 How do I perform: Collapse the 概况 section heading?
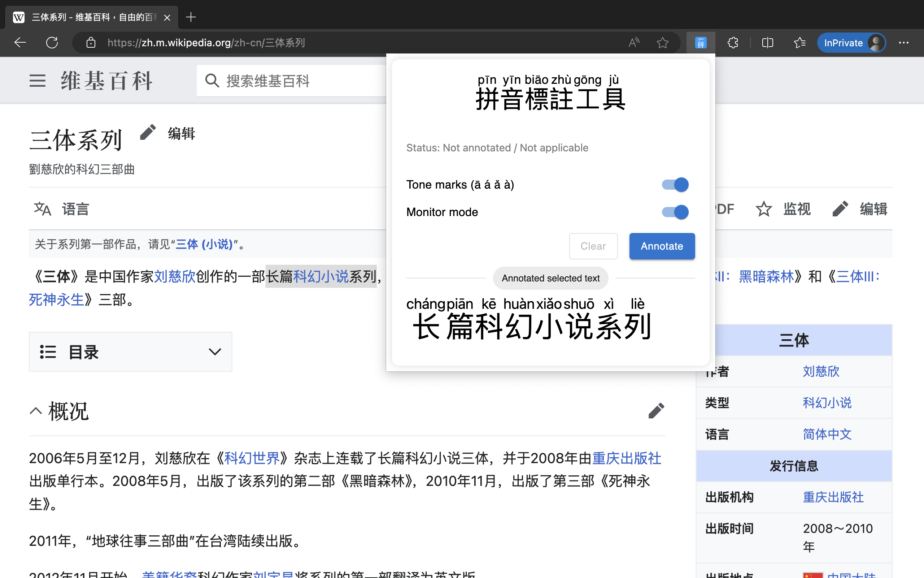36,411
